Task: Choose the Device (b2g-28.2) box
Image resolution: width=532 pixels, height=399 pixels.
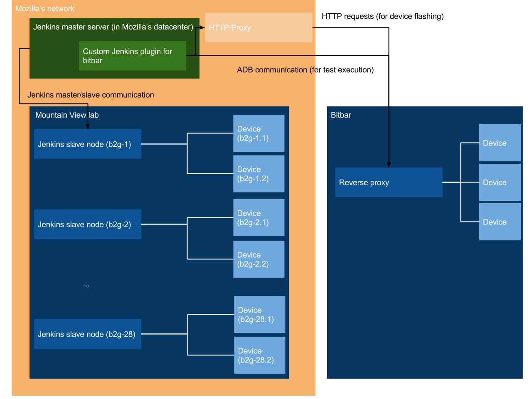Action: coord(259,355)
